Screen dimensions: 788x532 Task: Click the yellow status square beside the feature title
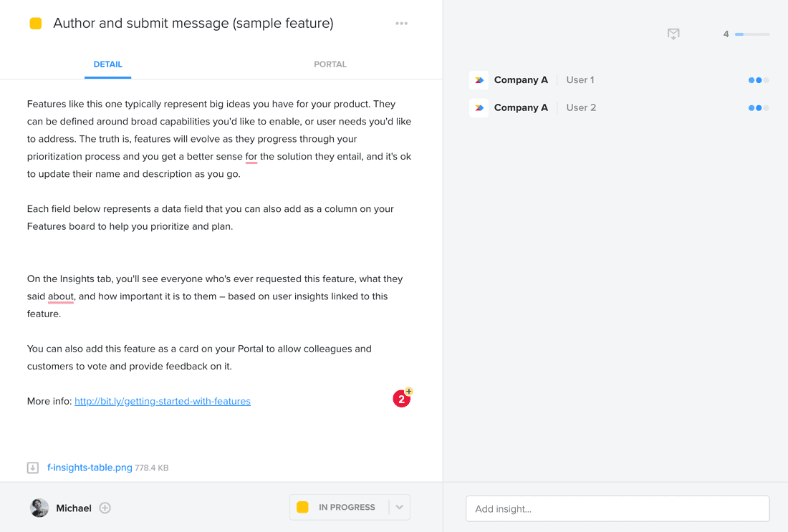click(36, 23)
